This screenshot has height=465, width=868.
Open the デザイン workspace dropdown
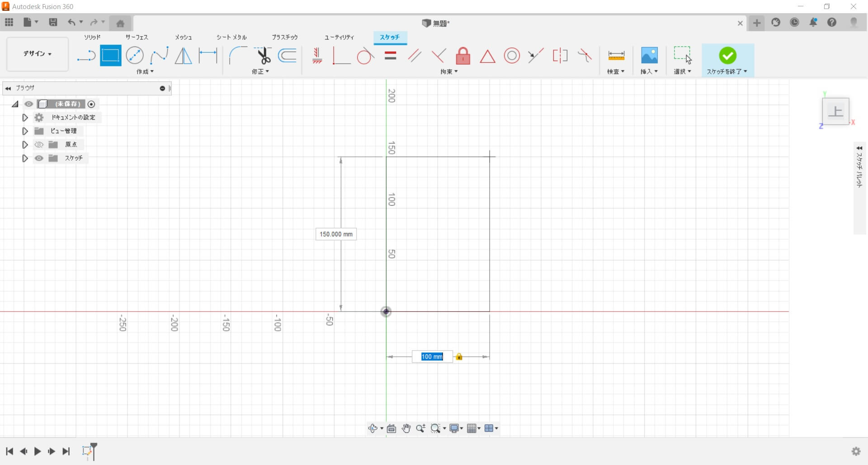(x=38, y=54)
